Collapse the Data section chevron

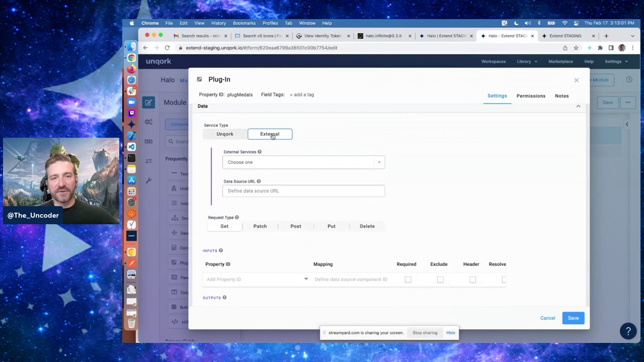tap(578, 106)
